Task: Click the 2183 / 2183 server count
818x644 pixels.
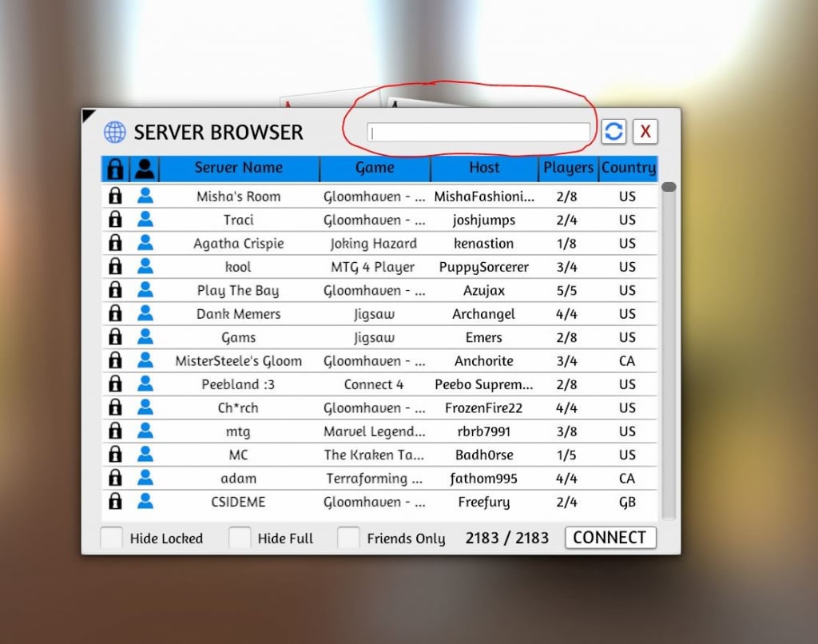Action: (507, 538)
